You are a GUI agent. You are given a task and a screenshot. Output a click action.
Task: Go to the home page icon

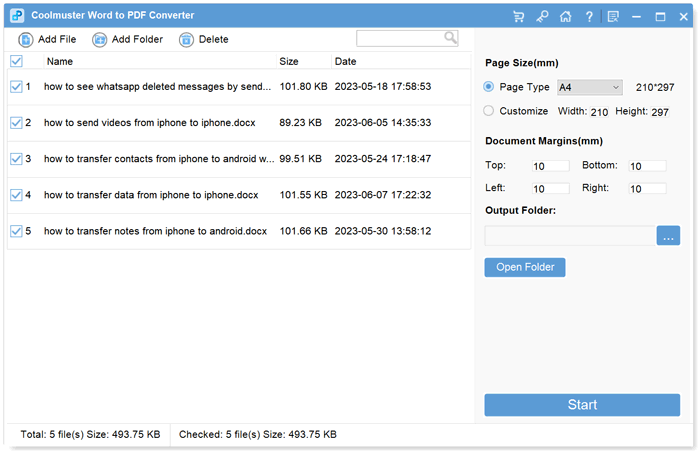(566, 17)
